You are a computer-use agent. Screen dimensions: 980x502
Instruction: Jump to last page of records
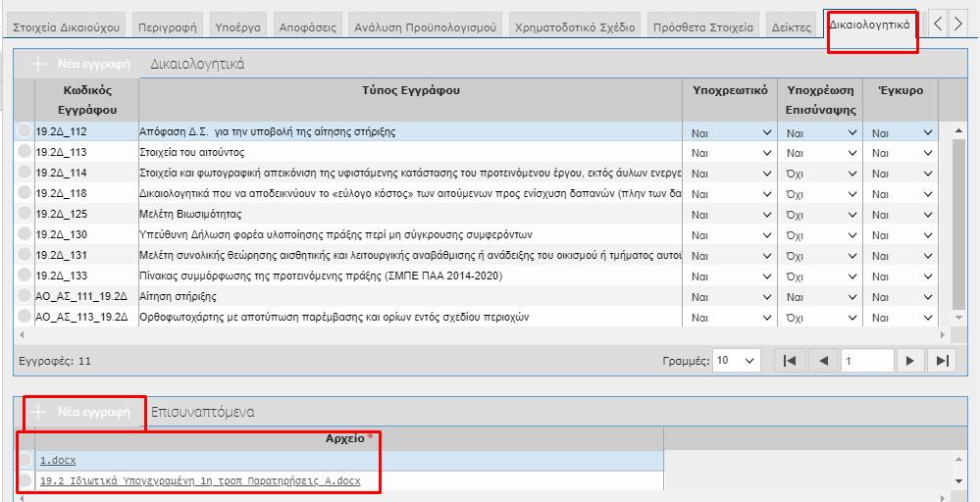[943, 361]
